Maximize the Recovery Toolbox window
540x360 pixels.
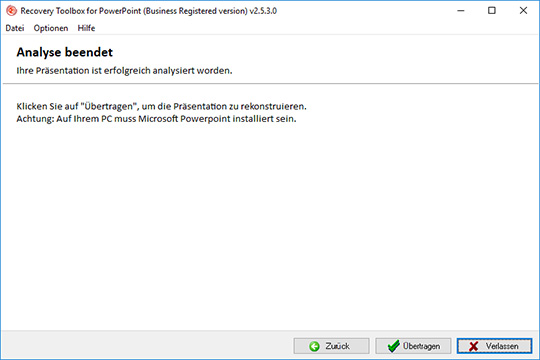492,11
